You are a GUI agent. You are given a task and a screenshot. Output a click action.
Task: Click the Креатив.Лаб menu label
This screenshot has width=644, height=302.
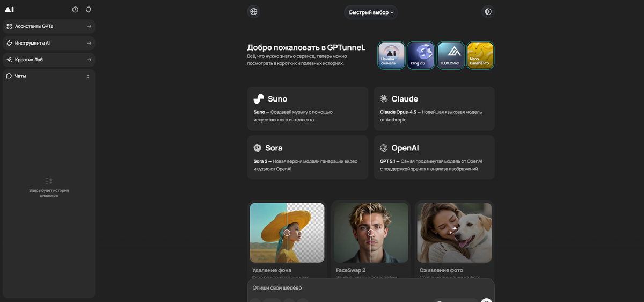point(29,60)
